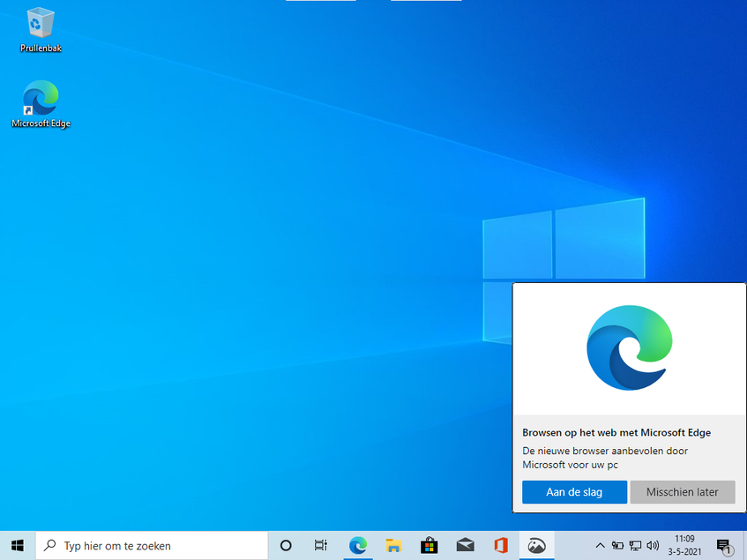Launch the Office app from taskbar

click(x=501, y=546)
